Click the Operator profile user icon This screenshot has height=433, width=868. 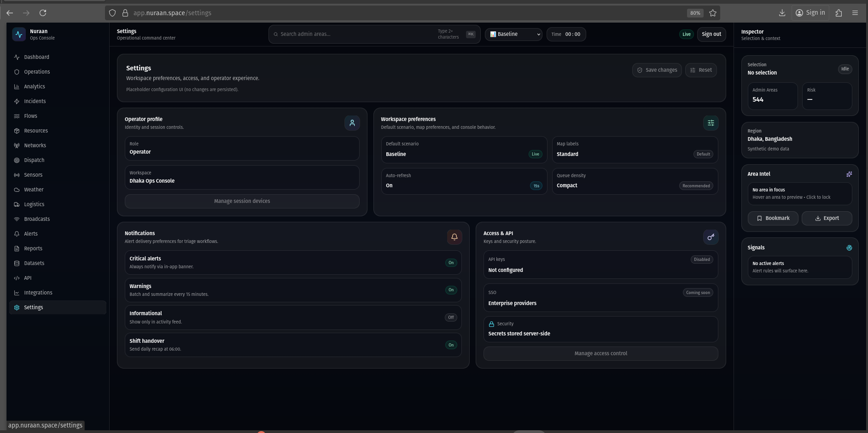pos(352,123)
